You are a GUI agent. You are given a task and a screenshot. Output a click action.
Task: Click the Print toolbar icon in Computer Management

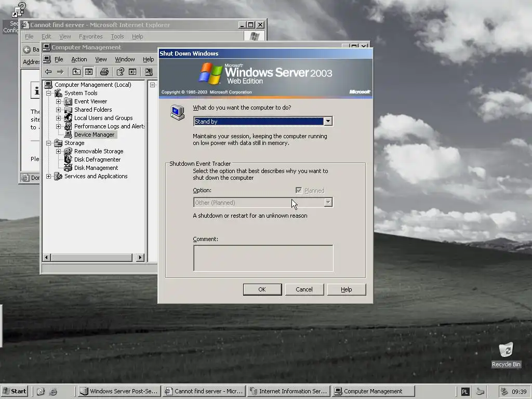pyautogui.click(x=104, y=72)
